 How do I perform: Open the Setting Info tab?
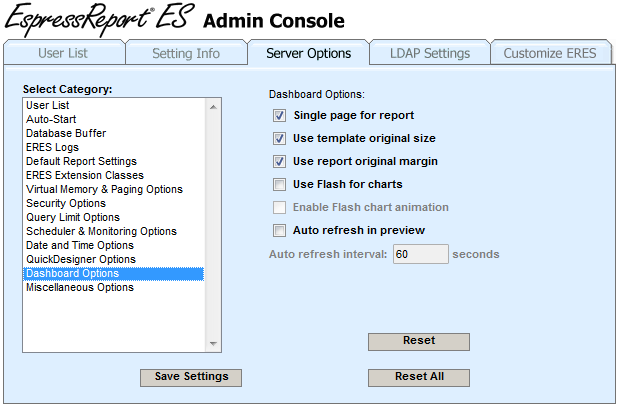(x=186, y=53)
